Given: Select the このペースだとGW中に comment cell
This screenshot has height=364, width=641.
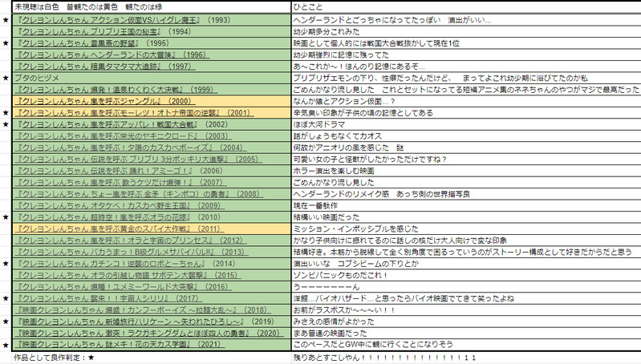Looking at the screenshot, I should point(466,345).
